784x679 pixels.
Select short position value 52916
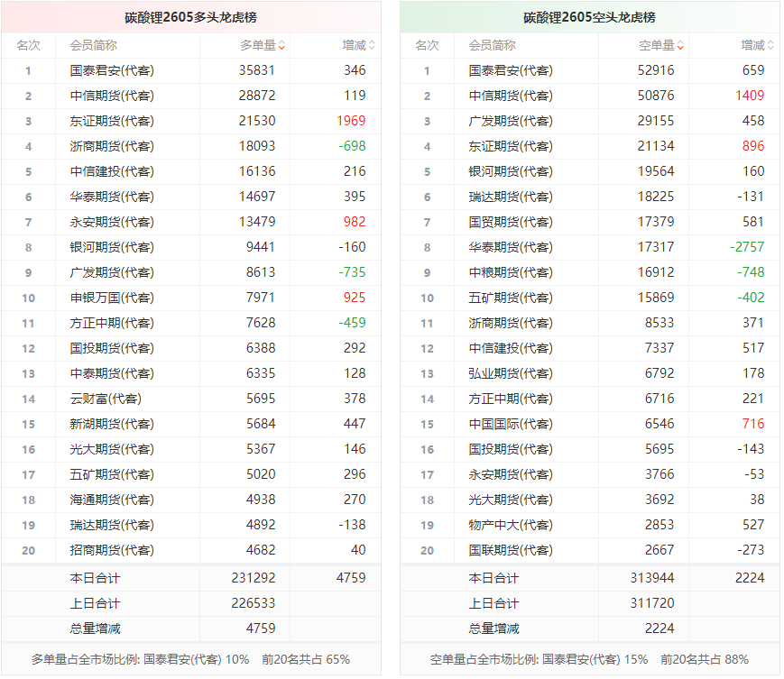(656, 70)
